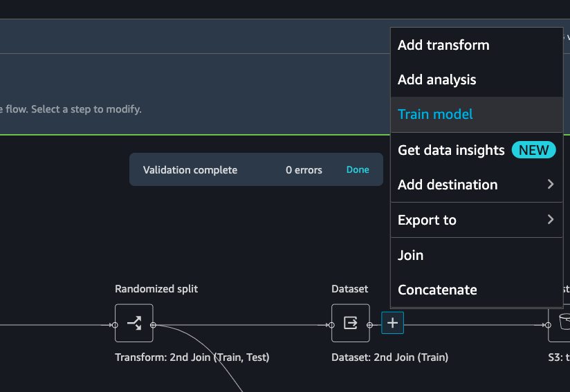Expand the Add destination submenu arrow
Screen dimensions: 570x392
pyautogui.click(x=551, y=184)
